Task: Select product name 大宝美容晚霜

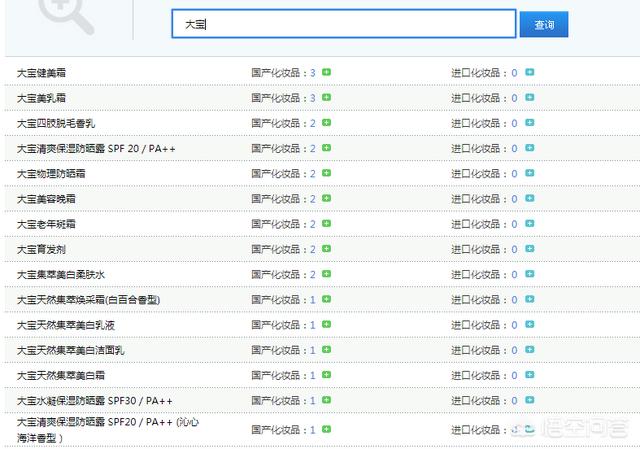Action: [46, 199]
